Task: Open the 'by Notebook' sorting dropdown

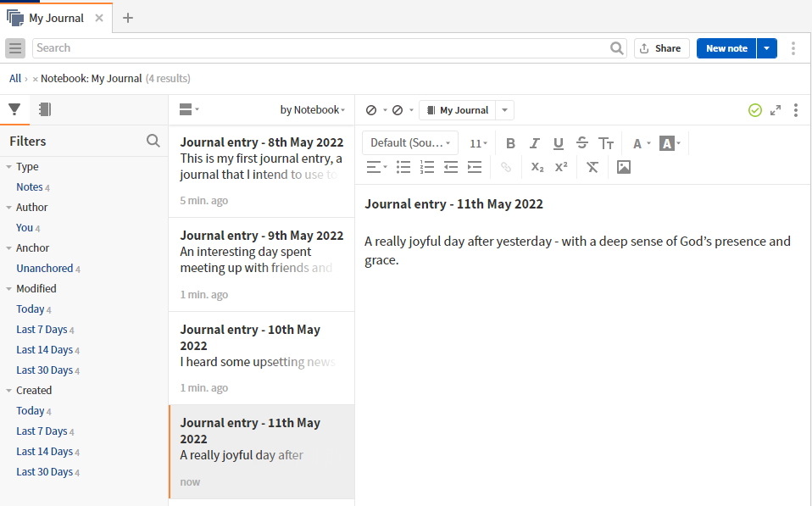Action: 313,110
